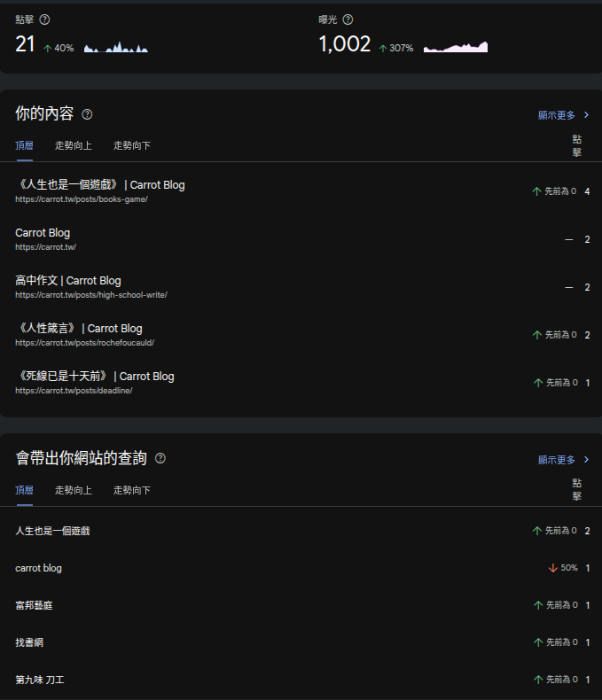Click 先前為 0 in the deadline row

click(562, 383)
